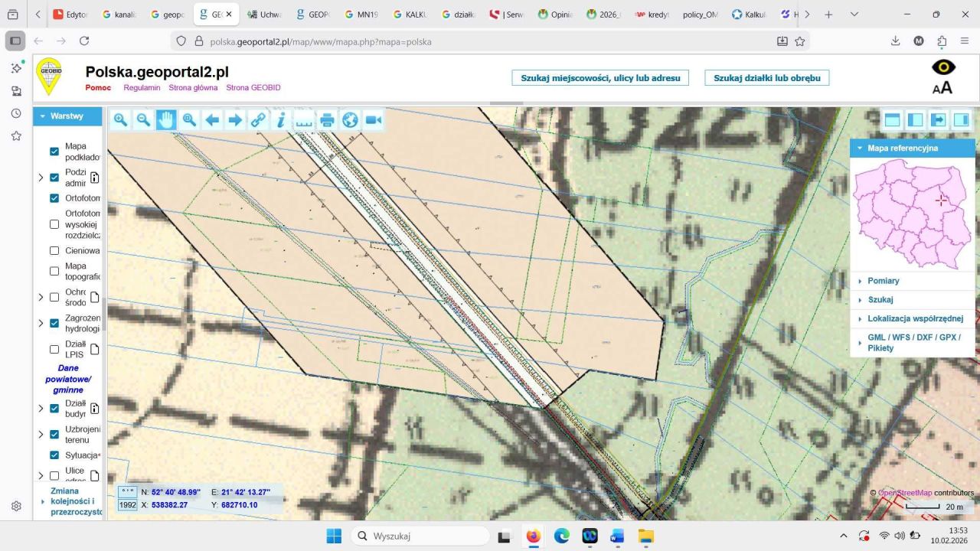
Task: Uncheck the Mapa podkładowa layer
Action: click(54, 152)
